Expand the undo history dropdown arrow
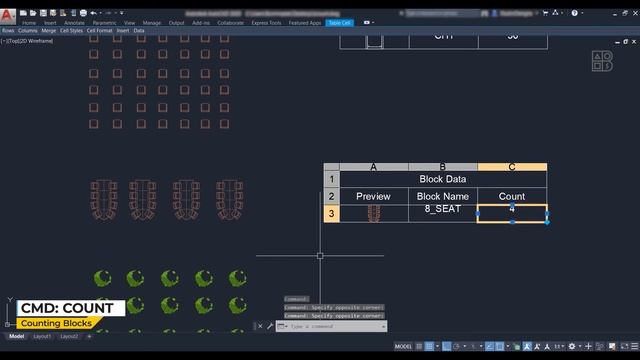Viewport: 640px width, 360px height. (100, 13)
